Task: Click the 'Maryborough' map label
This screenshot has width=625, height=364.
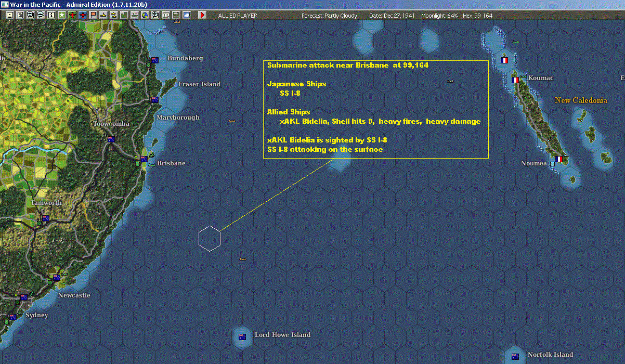Action: click(x=178, y=118)
